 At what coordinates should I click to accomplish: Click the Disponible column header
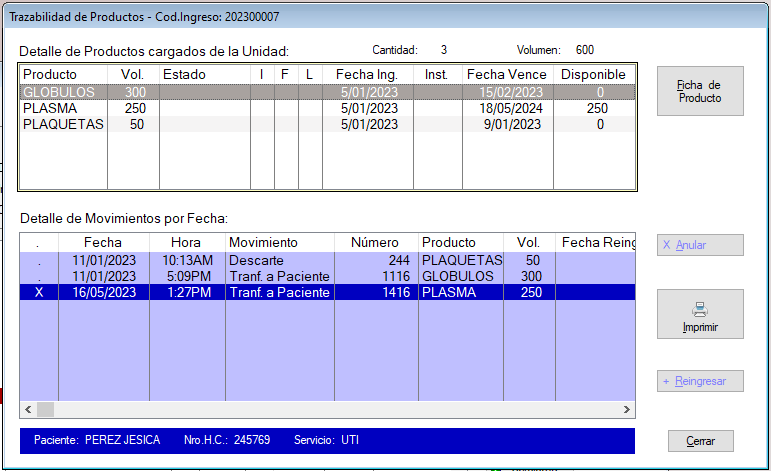click(593, 75)
